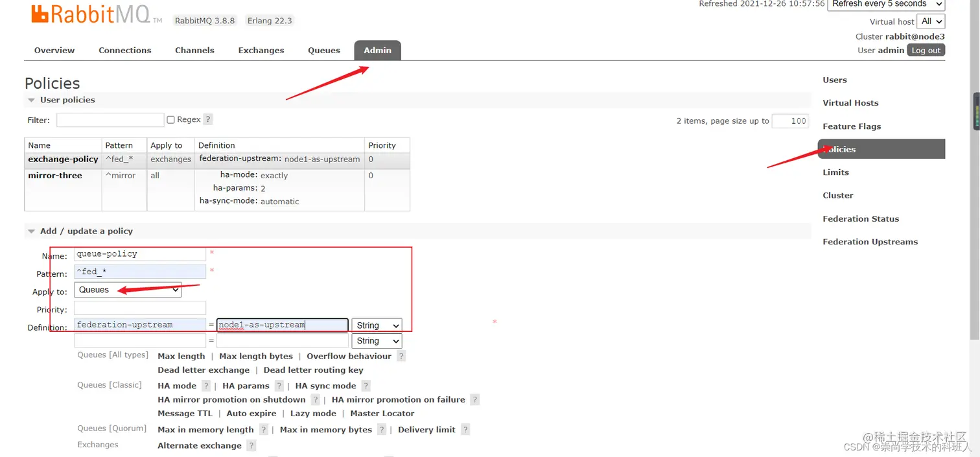
Task: Open help icon beside HA params
Action: pos(279,386)
